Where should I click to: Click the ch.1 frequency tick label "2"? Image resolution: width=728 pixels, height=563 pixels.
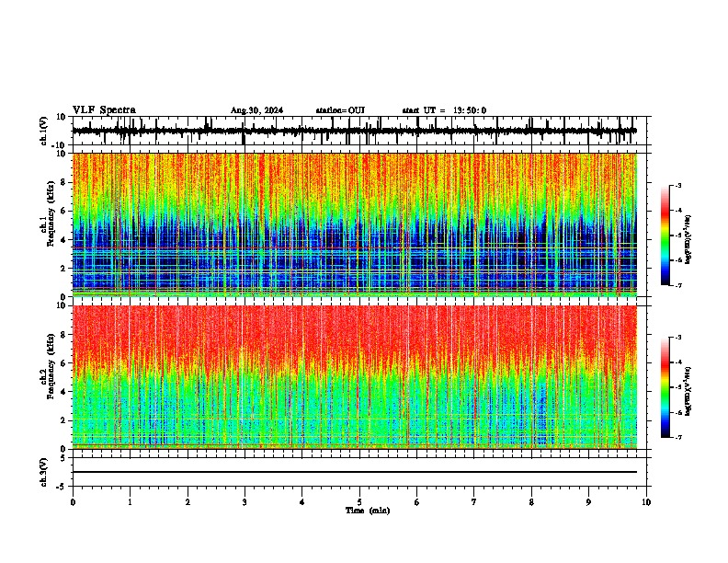click(63, 269)
